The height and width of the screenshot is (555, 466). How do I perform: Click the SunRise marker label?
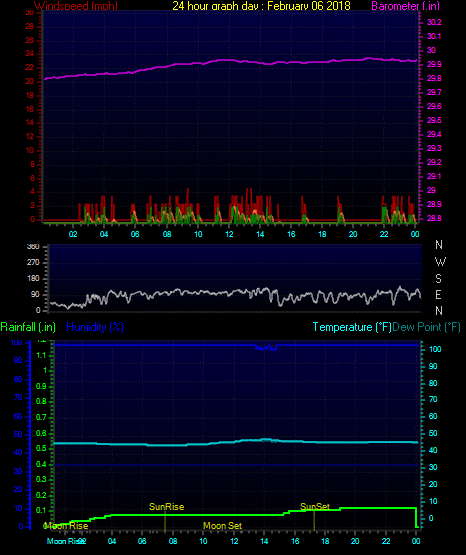coord(166,507)
